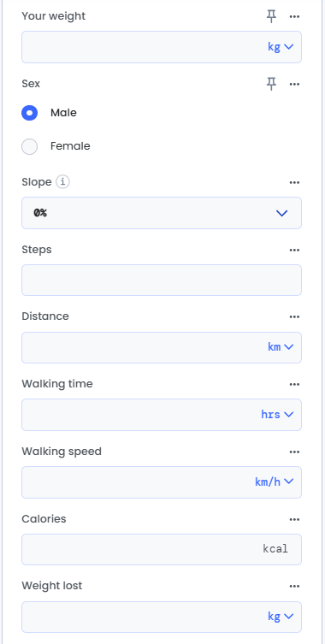Change Walking time hrs unit dropdown

(x=277, y=415)
